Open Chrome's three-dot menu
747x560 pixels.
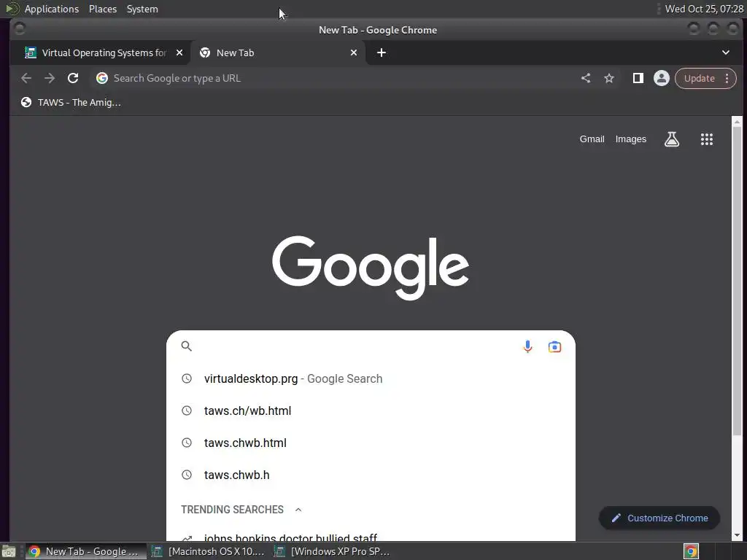727,78
